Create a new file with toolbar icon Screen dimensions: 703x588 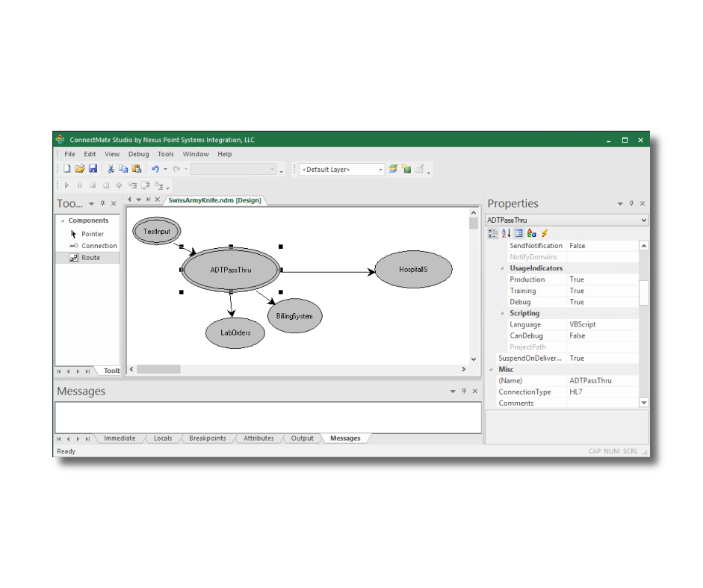[x=66, y=169]
